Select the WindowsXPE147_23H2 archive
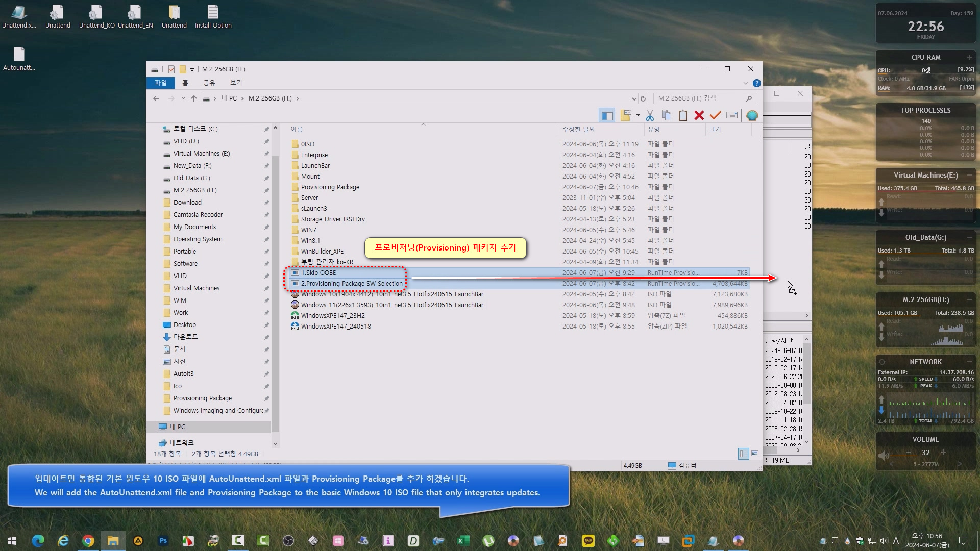The height and width of the screenshot is (551, 980). 333,316
